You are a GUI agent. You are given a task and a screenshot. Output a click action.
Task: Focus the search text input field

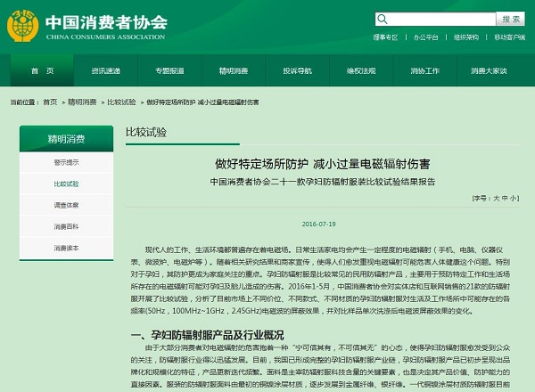pyautogui.click(x=437, y=18)
